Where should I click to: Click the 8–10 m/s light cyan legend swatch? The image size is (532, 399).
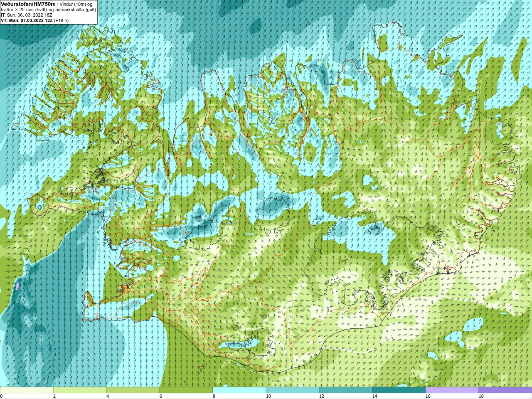click(239, 390)
